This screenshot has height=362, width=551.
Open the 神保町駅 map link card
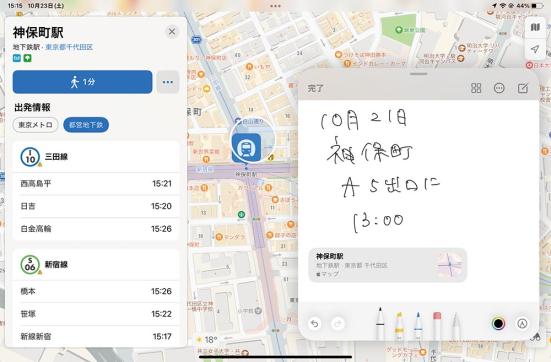(x=388, y=265)
